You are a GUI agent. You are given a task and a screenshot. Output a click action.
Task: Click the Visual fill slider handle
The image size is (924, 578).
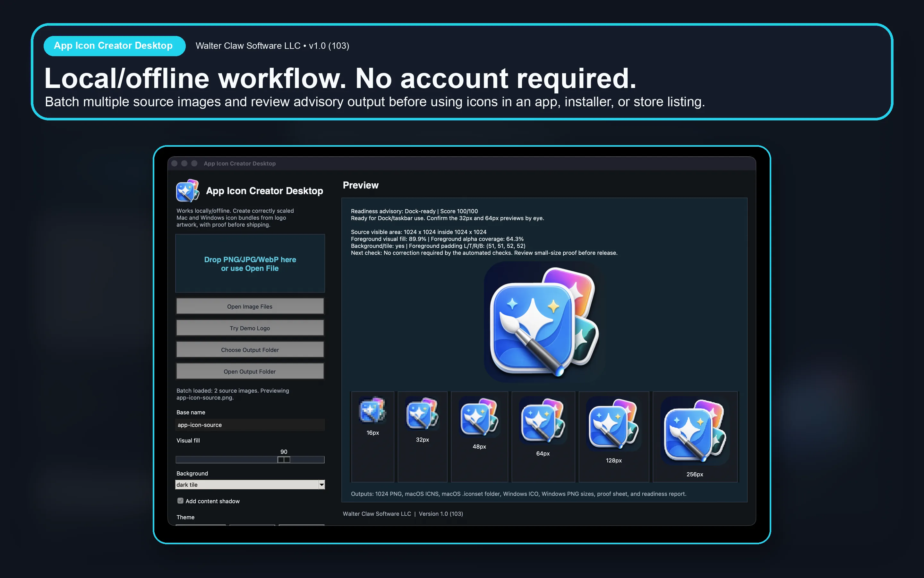284,460
